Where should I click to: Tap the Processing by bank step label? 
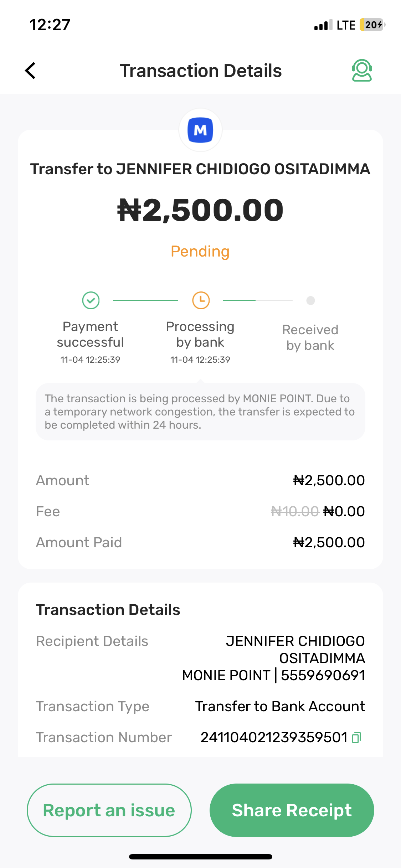click(200, 334)
